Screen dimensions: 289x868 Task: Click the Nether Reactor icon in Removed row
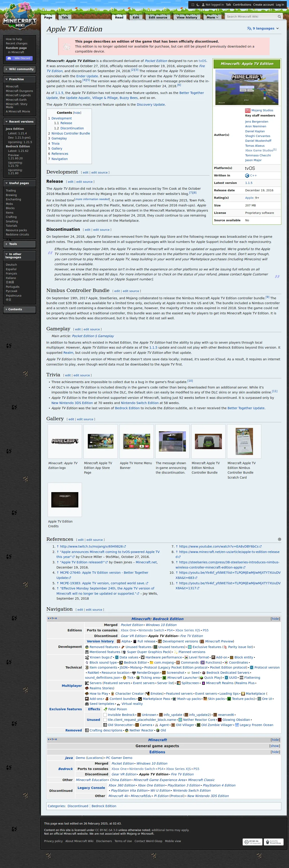coord(127,730)
